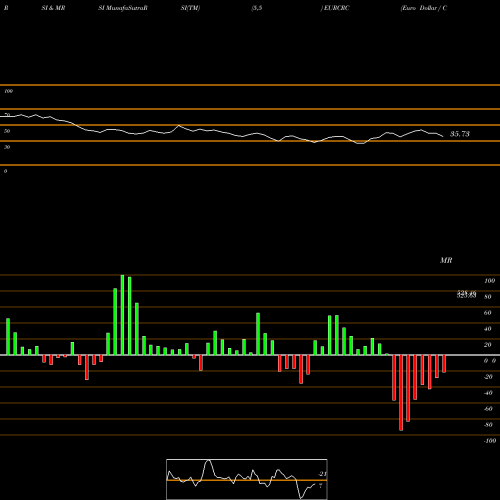Click the MR axis label 80

(x=488, y=297)
